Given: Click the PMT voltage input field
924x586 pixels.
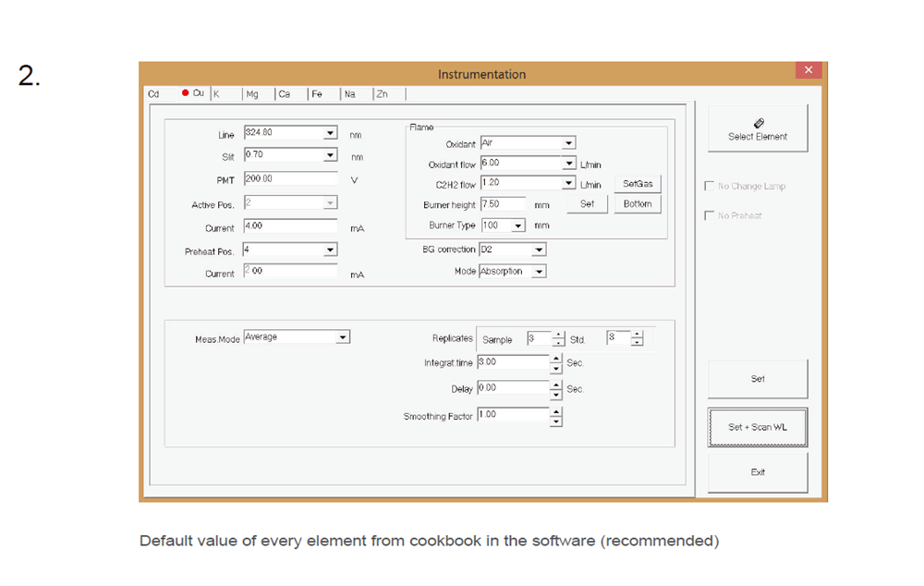Looking at the screenshot, I should point(289,178).
